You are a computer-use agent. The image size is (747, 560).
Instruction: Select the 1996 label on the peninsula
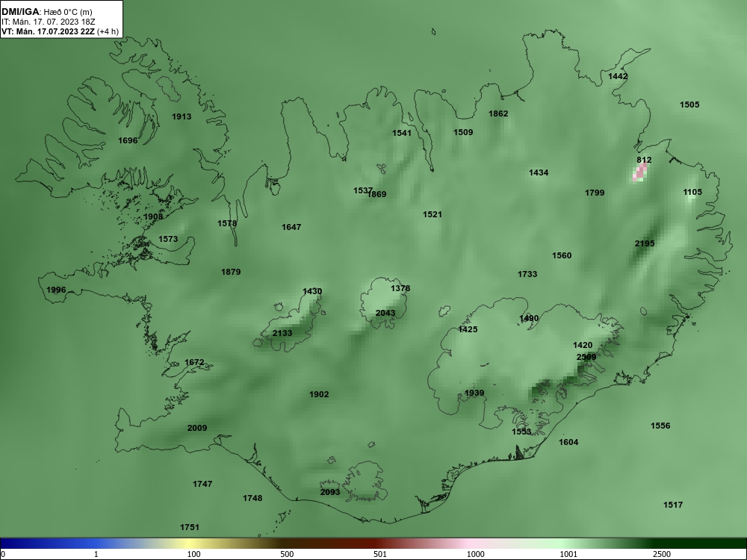(56, 290)
